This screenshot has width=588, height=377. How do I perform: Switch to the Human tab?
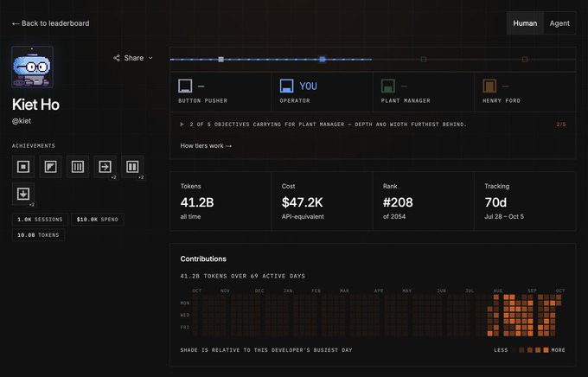(x=525, y=23)
